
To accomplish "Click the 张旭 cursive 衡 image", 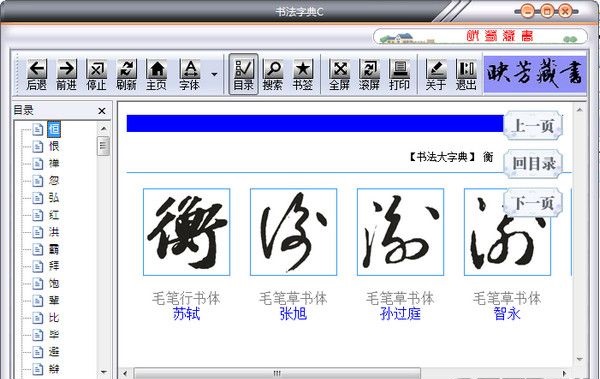I will [x=293, y=232].
